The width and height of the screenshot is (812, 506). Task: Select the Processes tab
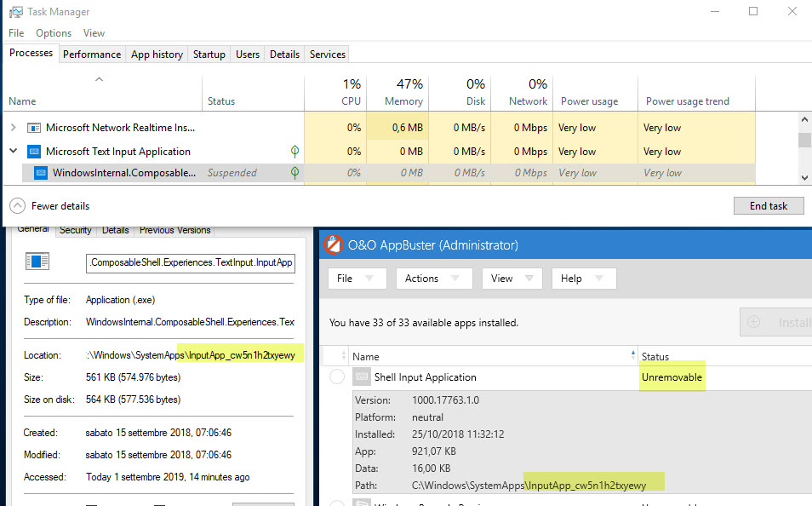pos(31,53)
